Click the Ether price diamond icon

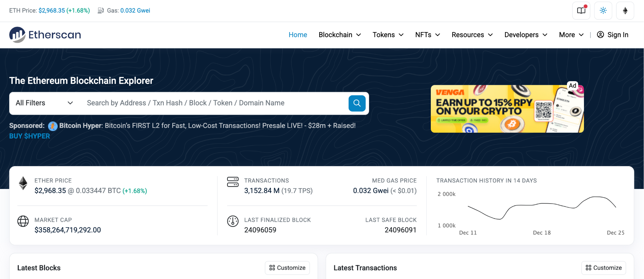coord(23,183)
